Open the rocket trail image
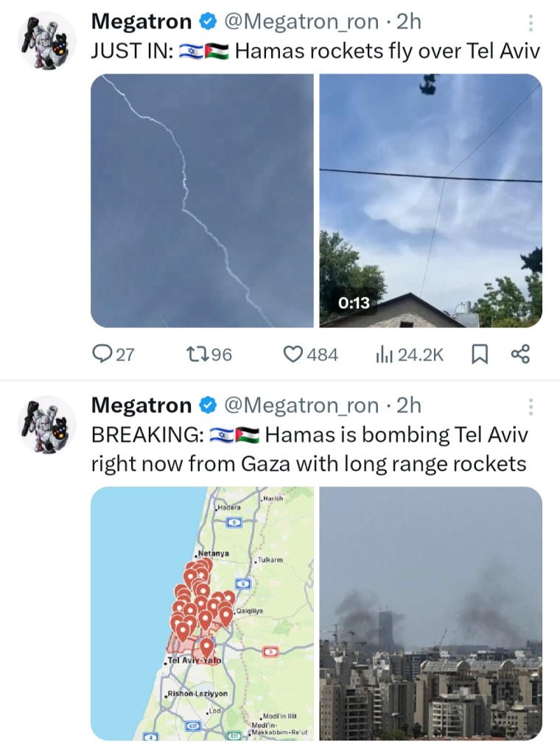The width and height of the screenshot is (560, 754). click(x=202, y=200)
